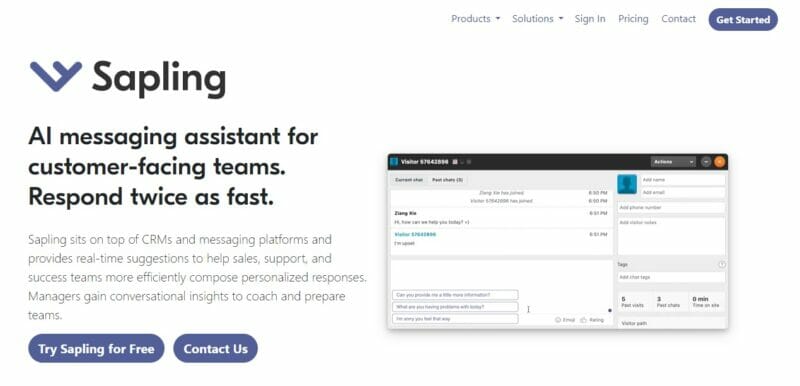This screenshot has height=386, width=800.
Task: Click the visitor avatar picture
Action: [x=627, y=184]
